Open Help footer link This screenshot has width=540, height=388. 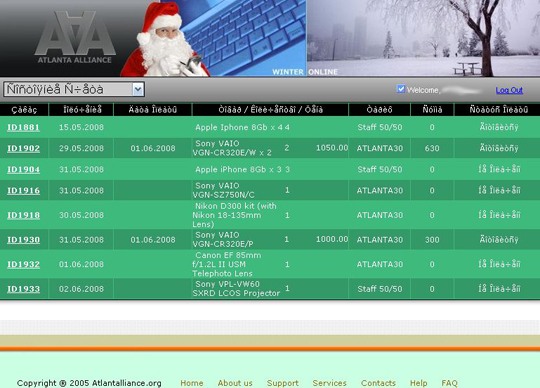418,383
